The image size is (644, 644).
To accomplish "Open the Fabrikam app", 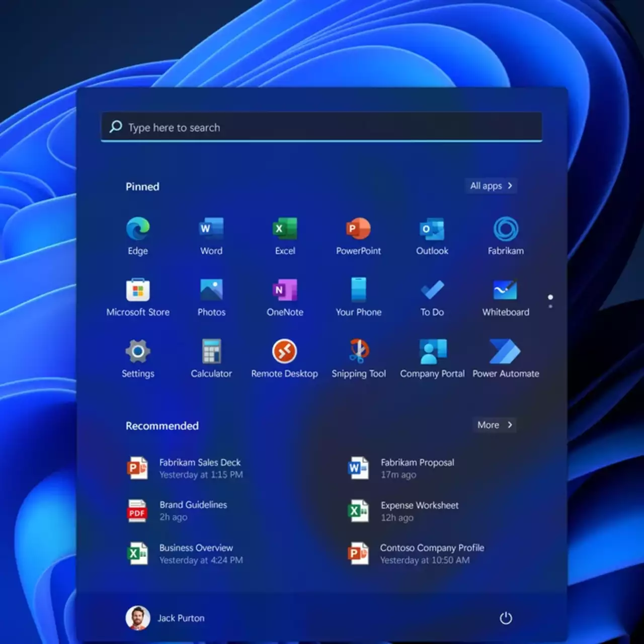I will 506,236.
